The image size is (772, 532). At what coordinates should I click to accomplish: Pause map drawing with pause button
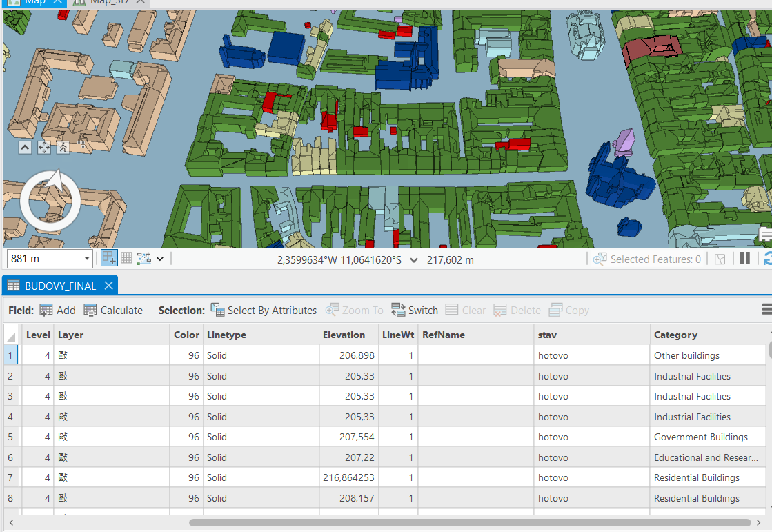click(745, 258)
